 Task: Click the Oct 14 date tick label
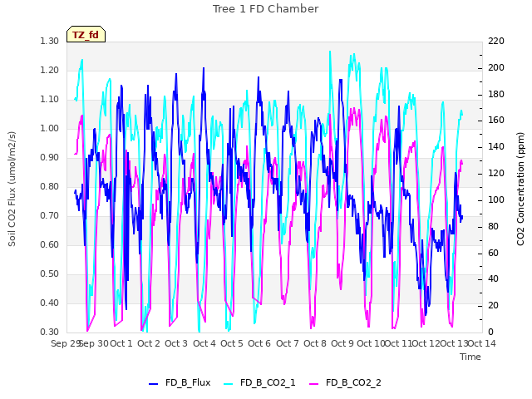482,343
